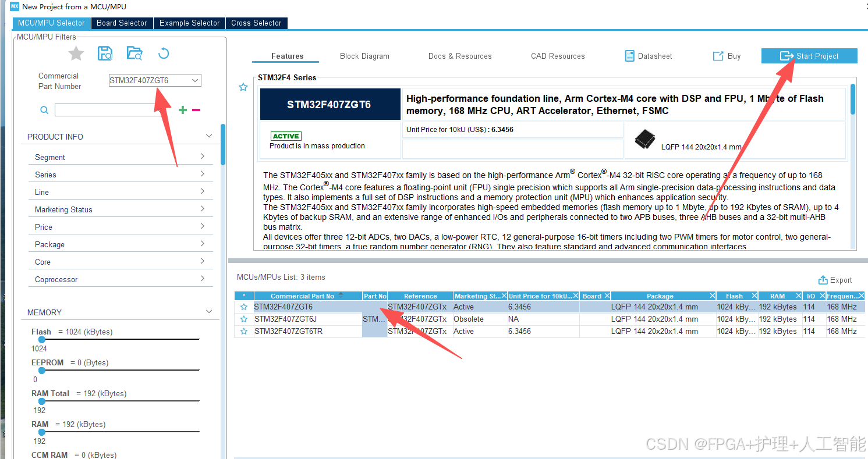This screenshot has height=459, width=868.
Task: Favorite STM32F4 Series with the star icon
Action: (243, 87)
